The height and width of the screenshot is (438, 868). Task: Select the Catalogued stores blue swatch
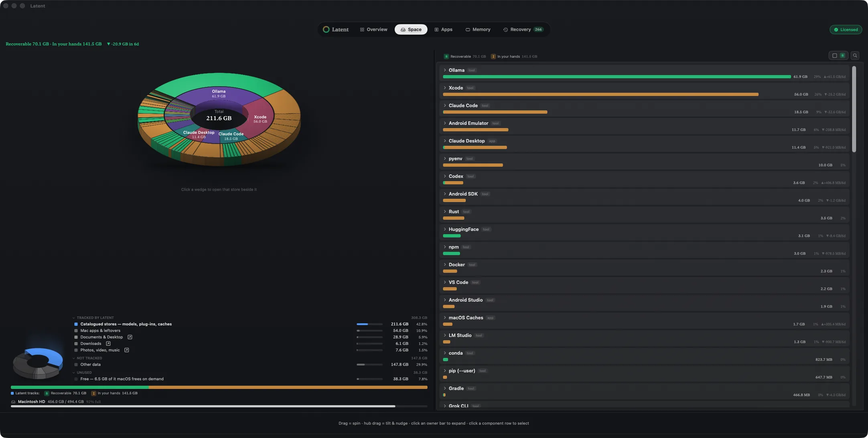coord(76,324)
